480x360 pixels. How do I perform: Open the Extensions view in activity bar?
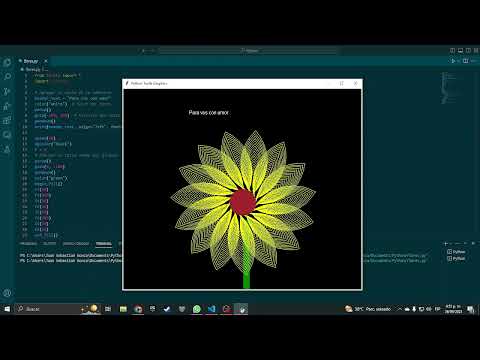coord(7,120)
